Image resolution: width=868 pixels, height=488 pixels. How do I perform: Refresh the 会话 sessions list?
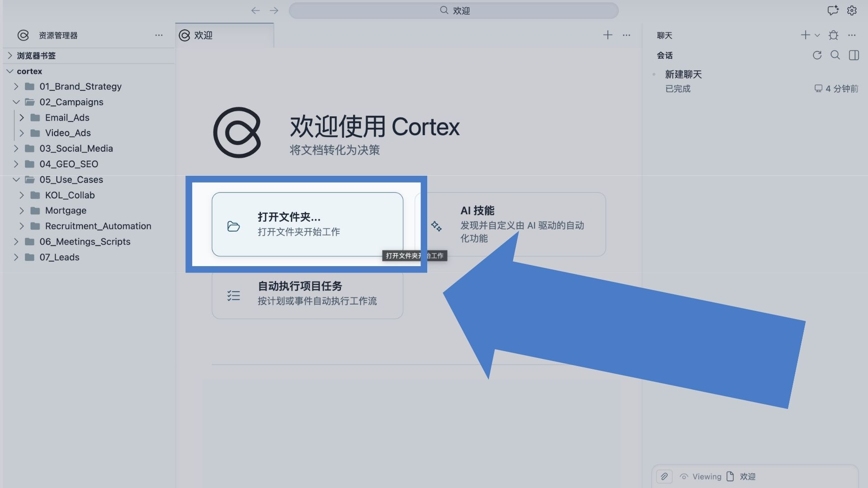[817, 55]
